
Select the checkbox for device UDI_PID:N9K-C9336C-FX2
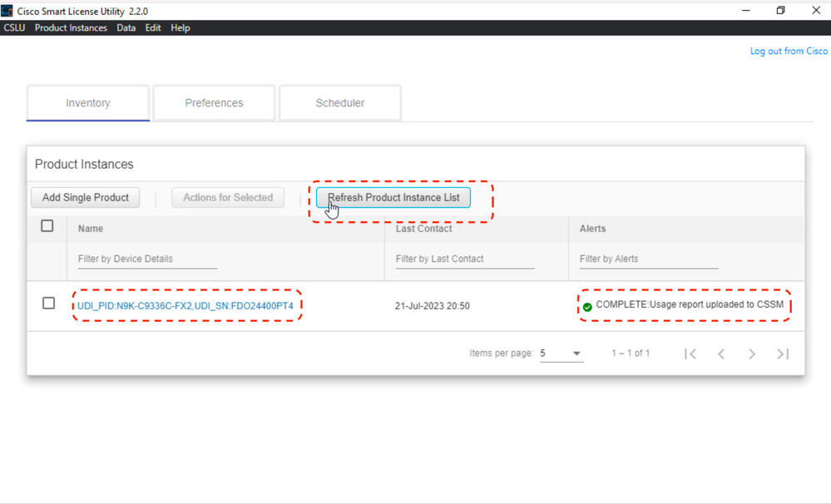pyautogui.click(x=47, y=303)
